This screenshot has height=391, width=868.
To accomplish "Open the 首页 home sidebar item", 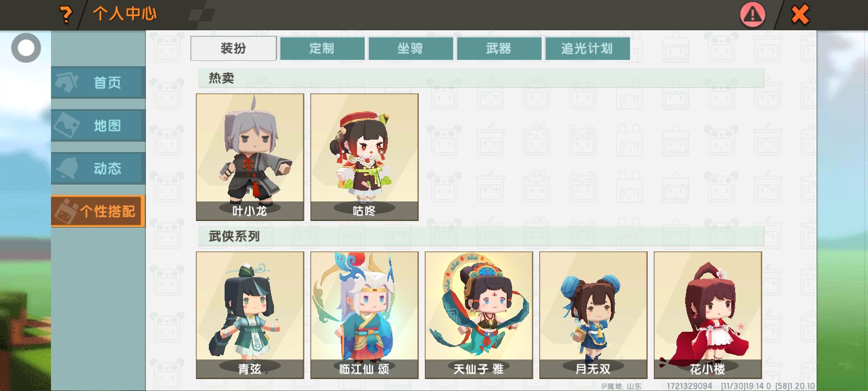I will [98, 83].
